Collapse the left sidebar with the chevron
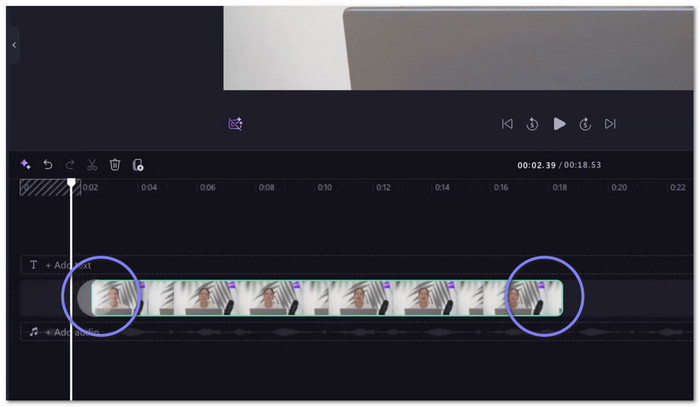This screenshot has width=700, height=407. (14, 45)
